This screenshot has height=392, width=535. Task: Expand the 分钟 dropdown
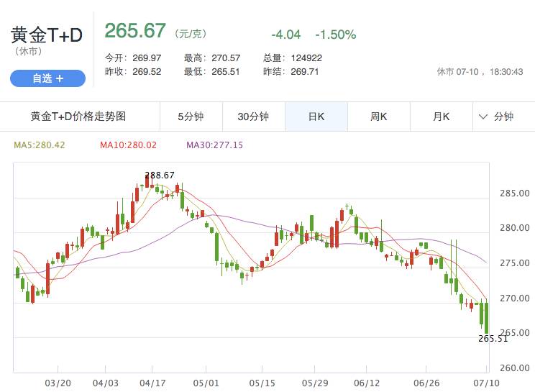tap(503, 117)
